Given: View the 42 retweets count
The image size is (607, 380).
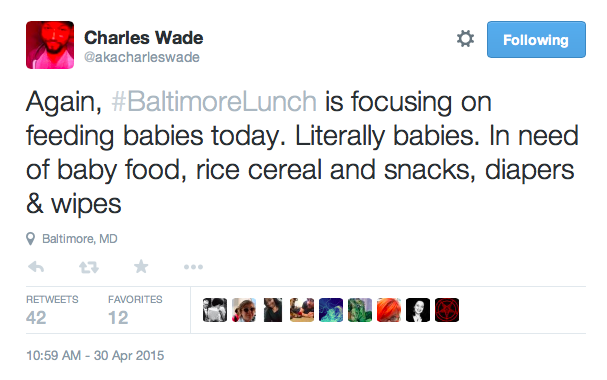Looking at the screenshot, I should (36, 318).
